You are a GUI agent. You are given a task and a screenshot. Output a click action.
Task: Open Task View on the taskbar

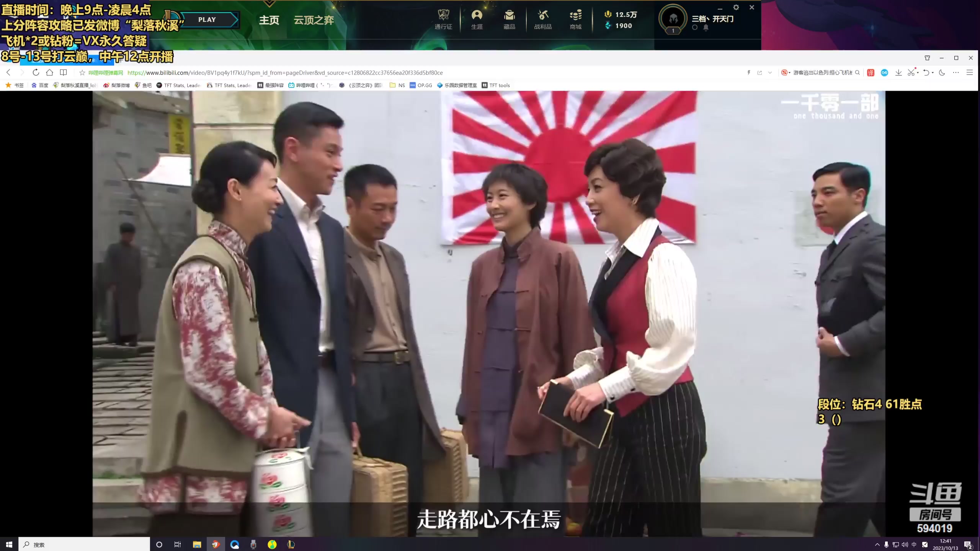178,544
